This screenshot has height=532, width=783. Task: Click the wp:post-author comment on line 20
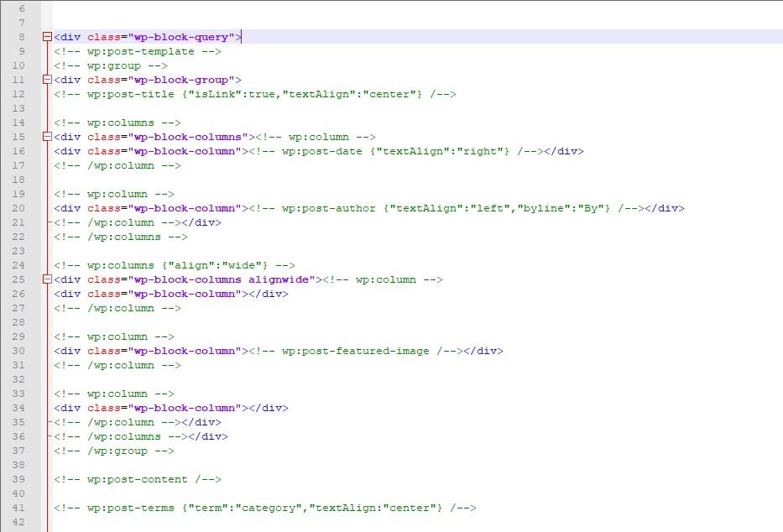pos(446,207)
